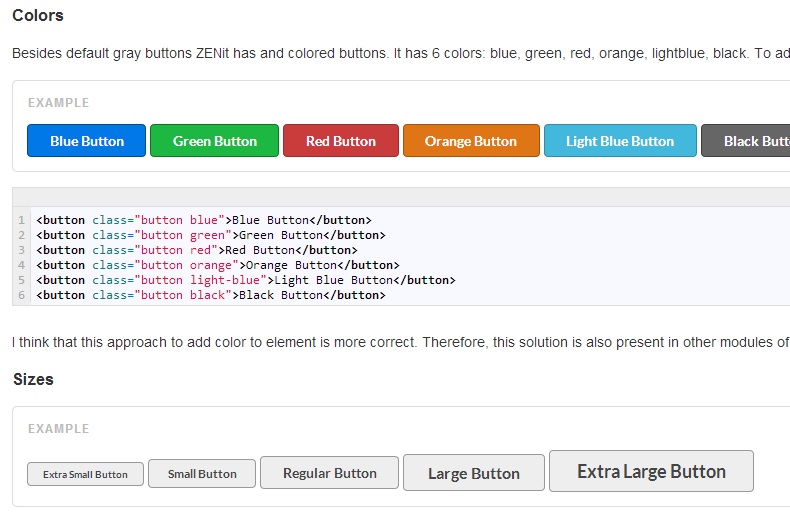790x513 pixels.
Task: Click the partially visible Black Button
Action: (746, 141)
